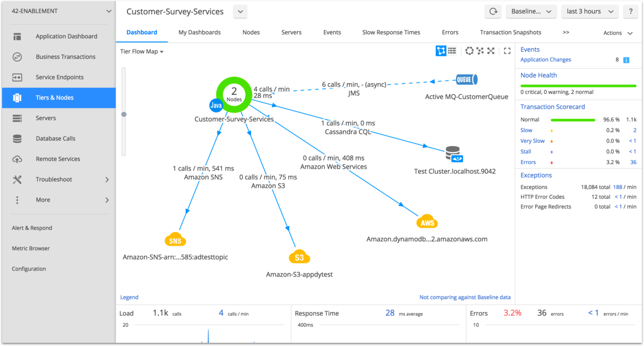Click the Application Changes info icon

pos(626,60)
